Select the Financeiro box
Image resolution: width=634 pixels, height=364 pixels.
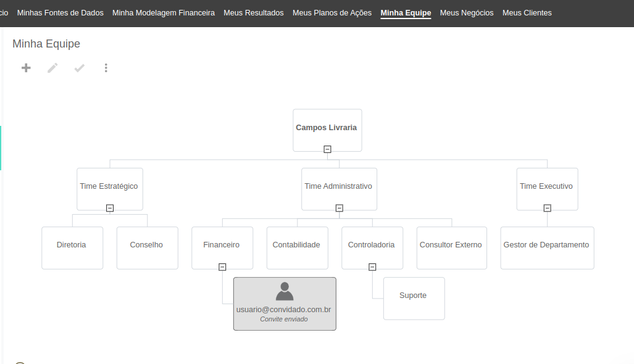pyautogui.click(x=222, y=247)
